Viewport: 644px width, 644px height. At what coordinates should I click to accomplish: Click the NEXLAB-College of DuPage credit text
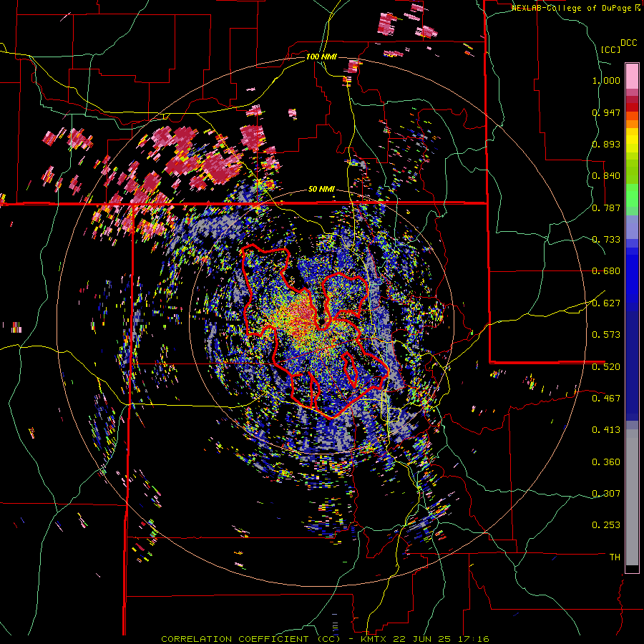(x=572, y=8)
